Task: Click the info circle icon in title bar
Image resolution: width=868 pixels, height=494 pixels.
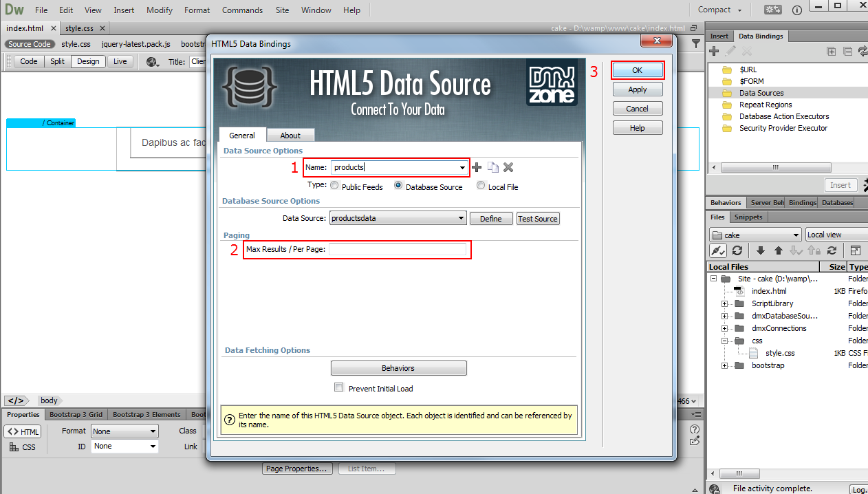Action: 796,10
